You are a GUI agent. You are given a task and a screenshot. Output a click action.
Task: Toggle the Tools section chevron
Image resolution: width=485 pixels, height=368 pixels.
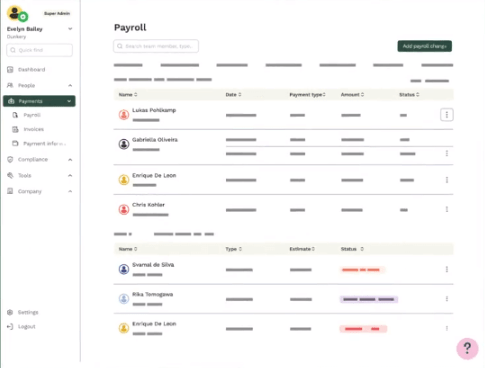70,175
